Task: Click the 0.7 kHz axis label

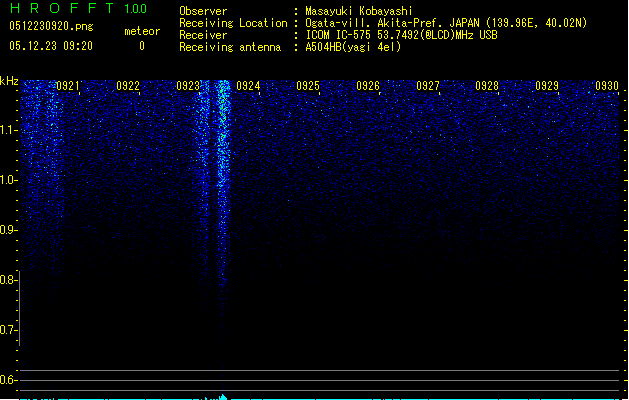Action: 8,330
